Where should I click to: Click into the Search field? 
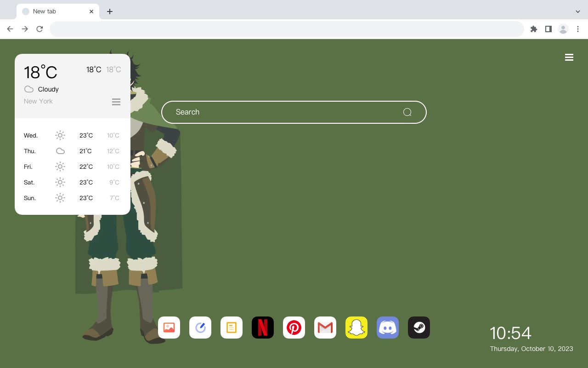(294, 112)
